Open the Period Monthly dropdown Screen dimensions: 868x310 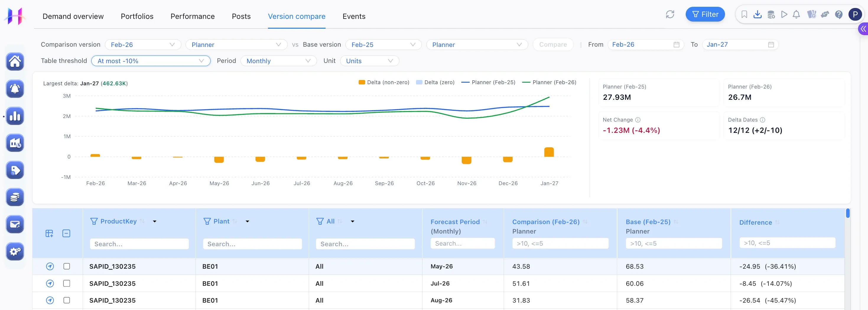tap(279, 61)
